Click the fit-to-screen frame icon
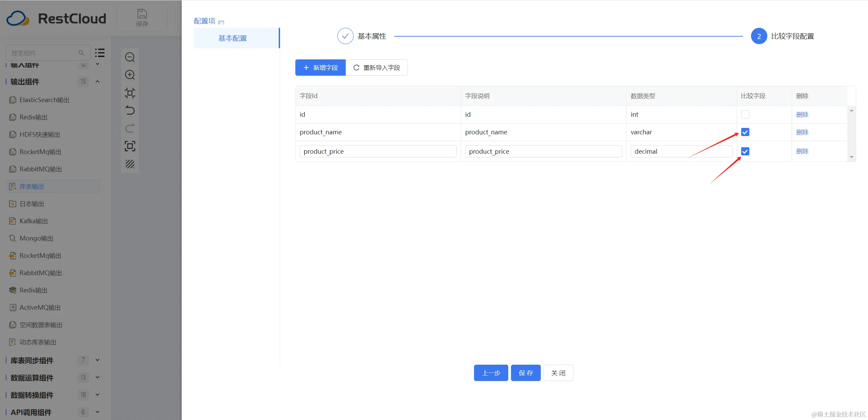868x420 pixels. [x=130, y=146]
